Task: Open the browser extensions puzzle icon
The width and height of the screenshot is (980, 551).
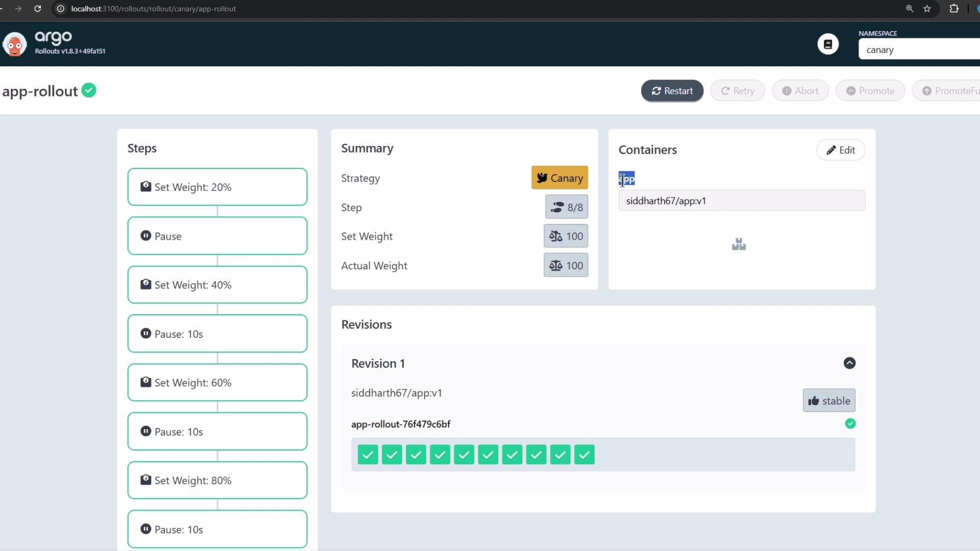Action: 954,9
